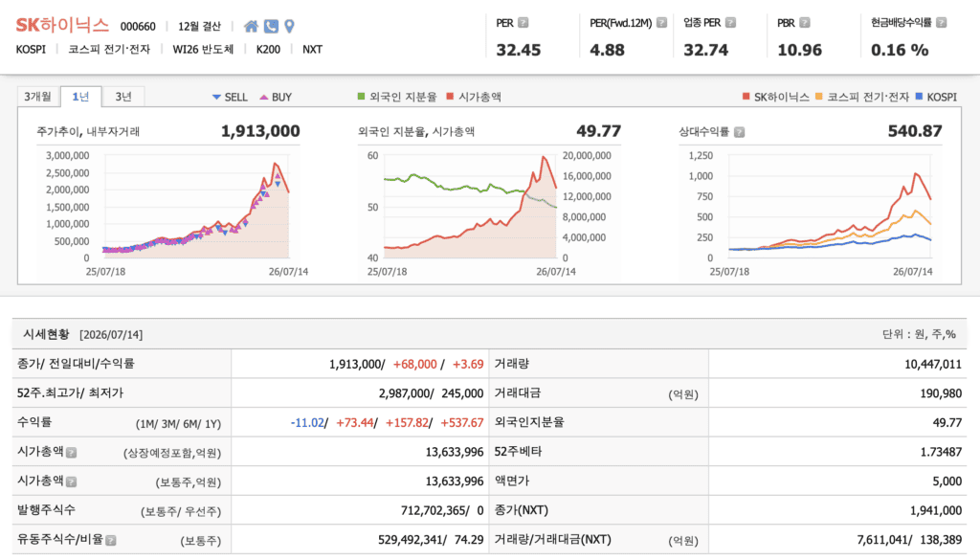This screenshot has height=560, width=980.
Task: Open help icon next to PER(Fwd.12M)
Action: pos(662,23)
